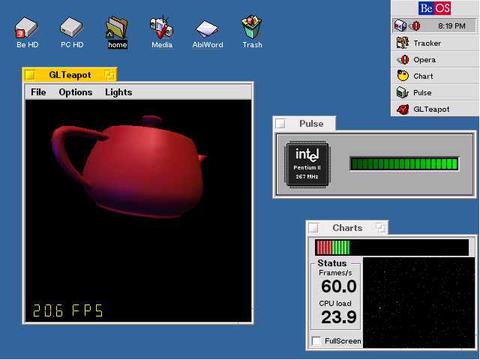Enable the FullScreen checkbox in Charts

point(316,341)
